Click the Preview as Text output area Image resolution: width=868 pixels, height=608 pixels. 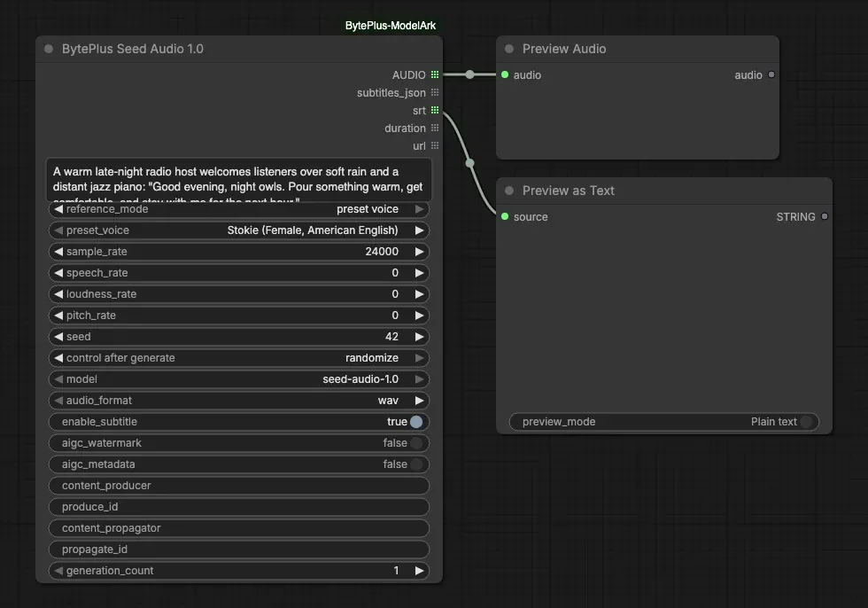[663, 318]
